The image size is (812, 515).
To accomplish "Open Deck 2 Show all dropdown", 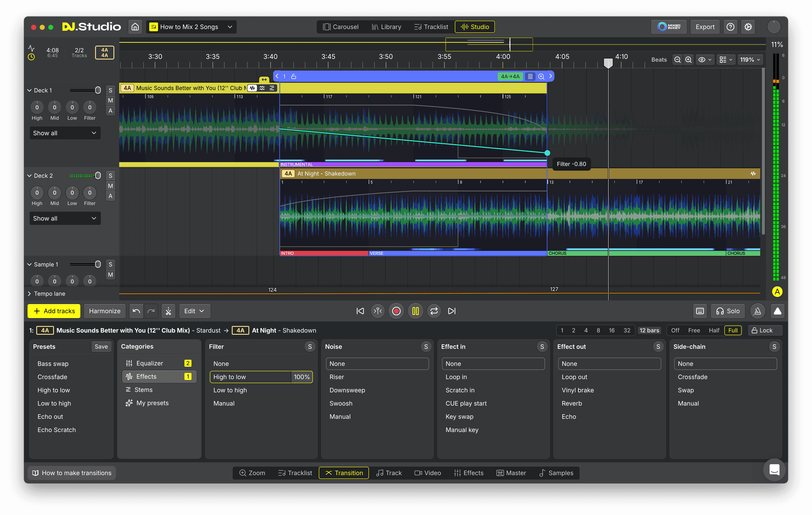I will coord(65,218).
